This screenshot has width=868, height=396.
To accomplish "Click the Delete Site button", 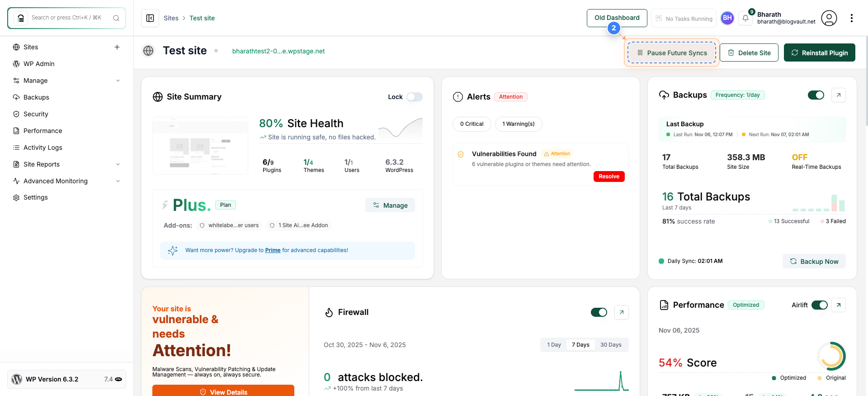I will [749, 52].
